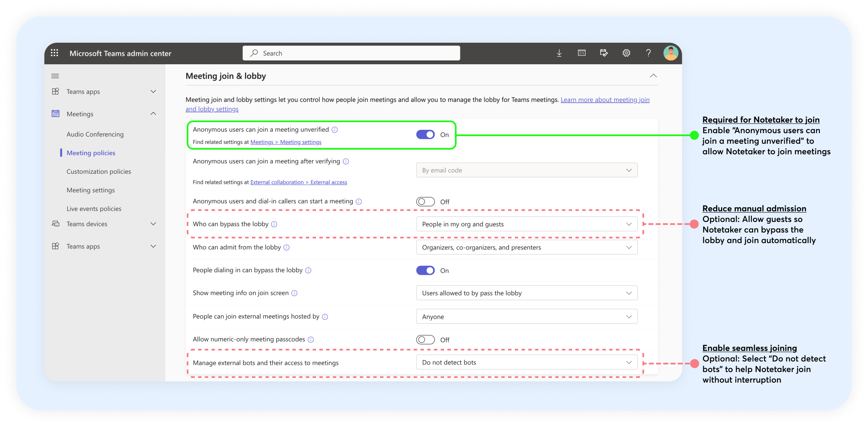
Task: Expand the Teams devices sidebar chevron
Action: (153, 224)
